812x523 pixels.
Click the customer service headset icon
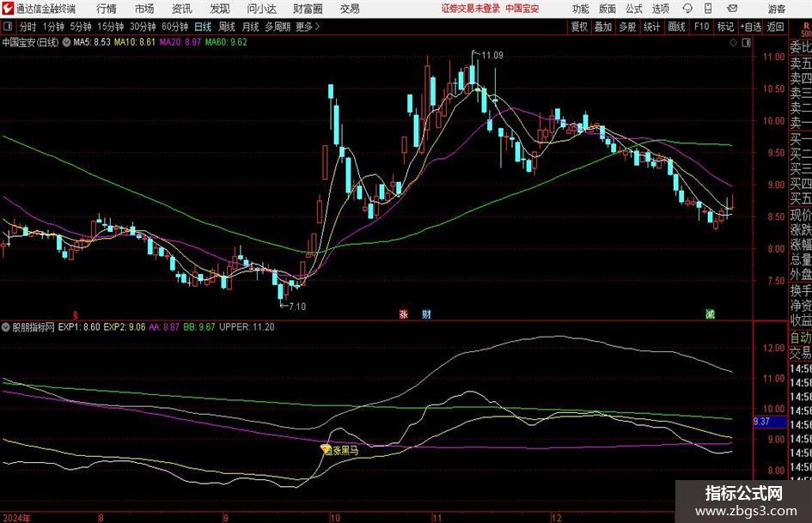[687, 9]
